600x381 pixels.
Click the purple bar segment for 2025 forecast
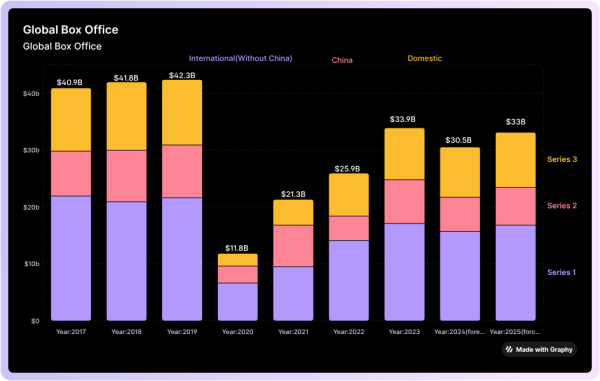(x=515, y=273)
